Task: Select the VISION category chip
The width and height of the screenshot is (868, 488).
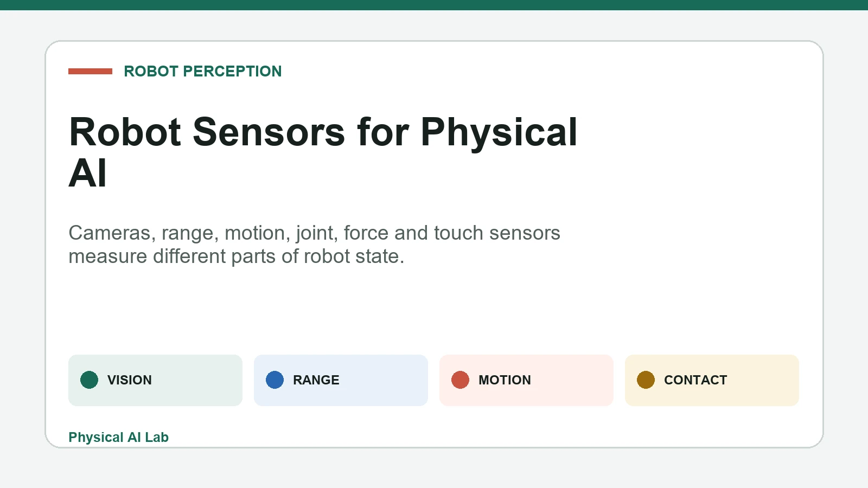Action: pyautogui.click(x=155, y=380)
